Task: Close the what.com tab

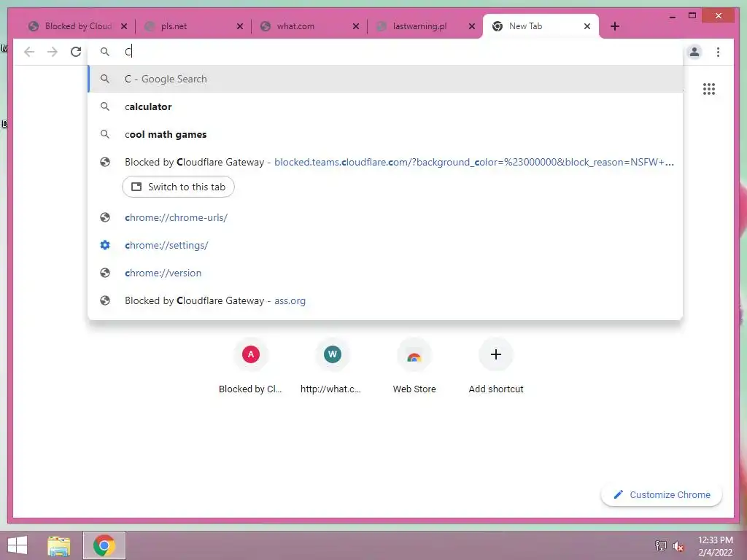Action: (356, 26)
